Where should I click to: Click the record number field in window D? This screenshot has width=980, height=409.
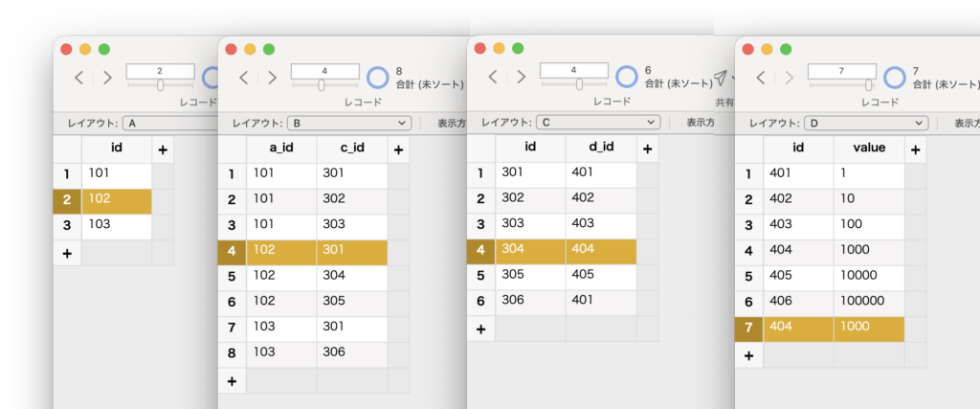tap(842, 71)
